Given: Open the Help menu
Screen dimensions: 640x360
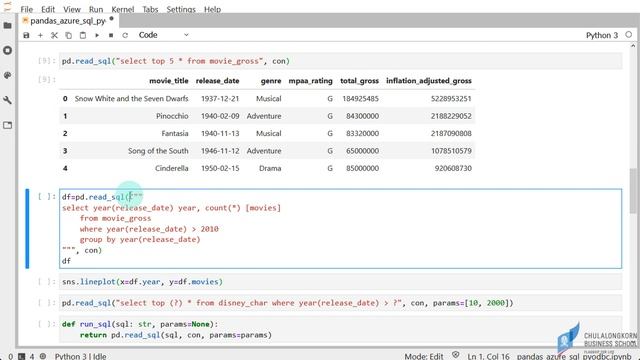Looking at the screenshot, I should 212,9.
